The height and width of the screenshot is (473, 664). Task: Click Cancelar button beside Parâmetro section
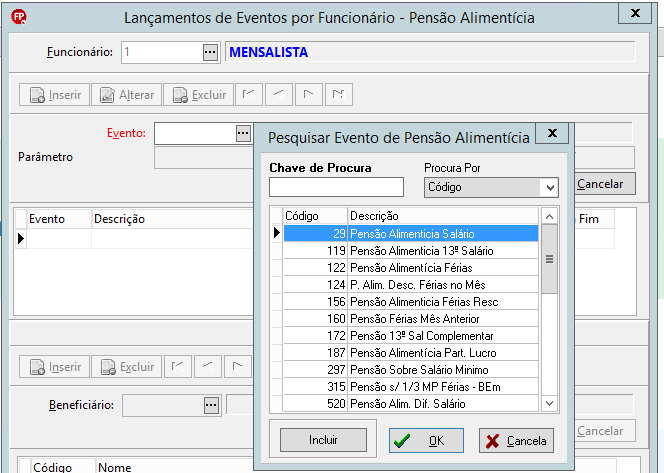point(604,184)
